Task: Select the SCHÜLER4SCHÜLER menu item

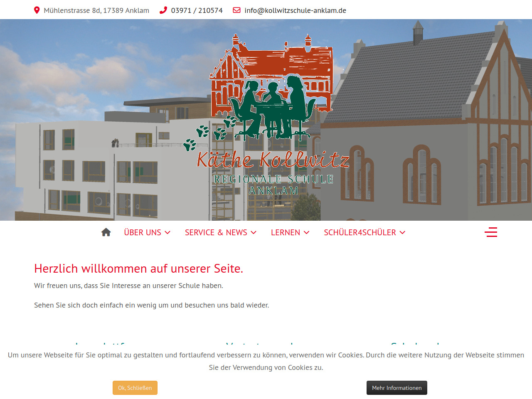Action: (x=360, y=233)
